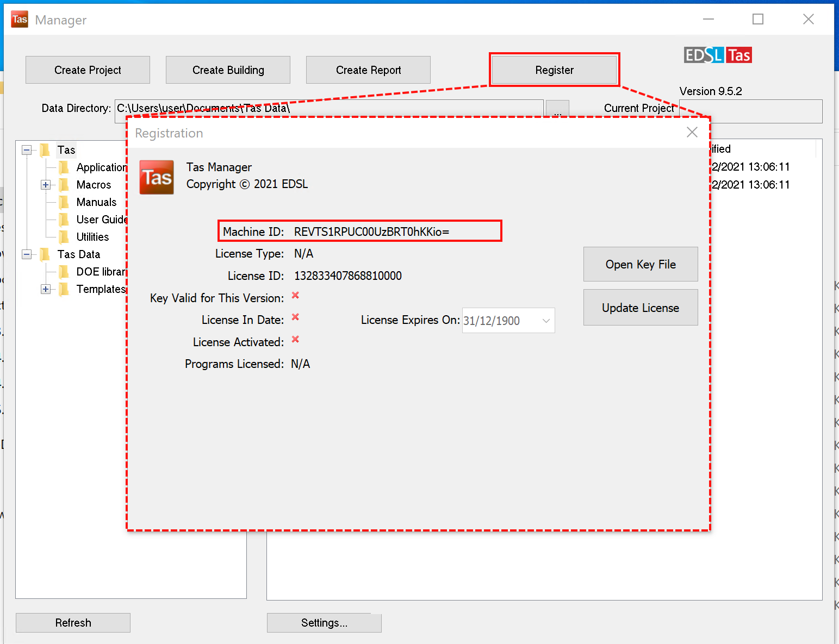Click the Version 9.5.2 label
The width and height of the screenshot is (839, 644).
click(x=711, y=91)
